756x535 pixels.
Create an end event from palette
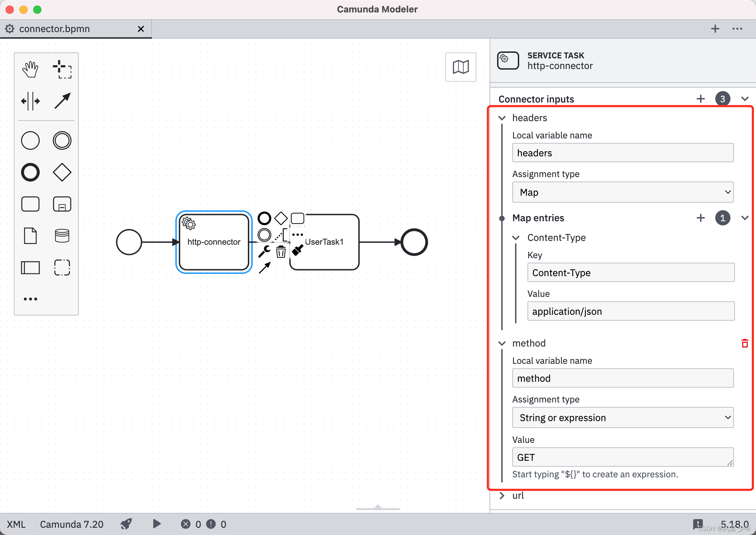(30, 172)
